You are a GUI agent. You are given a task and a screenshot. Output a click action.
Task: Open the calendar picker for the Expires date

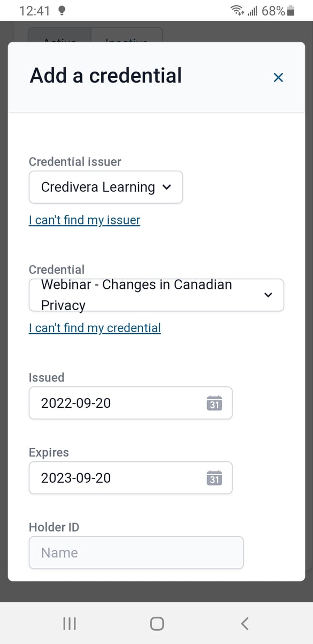point(214,478)
